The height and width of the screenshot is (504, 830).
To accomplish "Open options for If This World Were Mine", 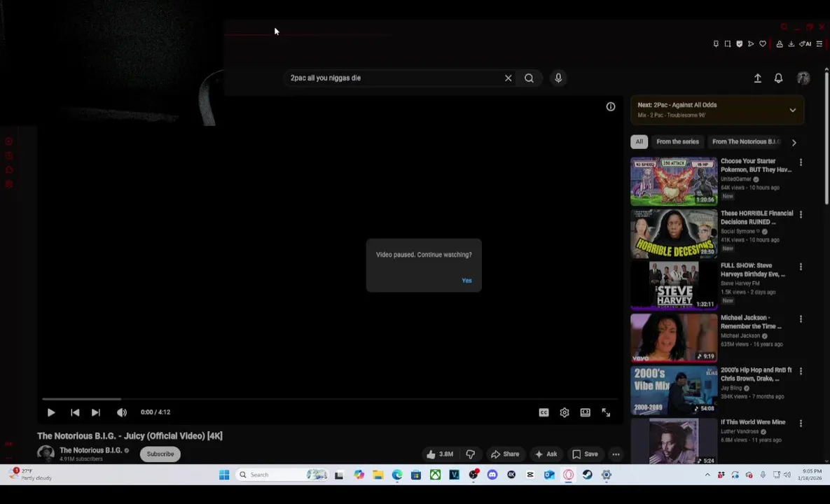I will tap(801, 423).
